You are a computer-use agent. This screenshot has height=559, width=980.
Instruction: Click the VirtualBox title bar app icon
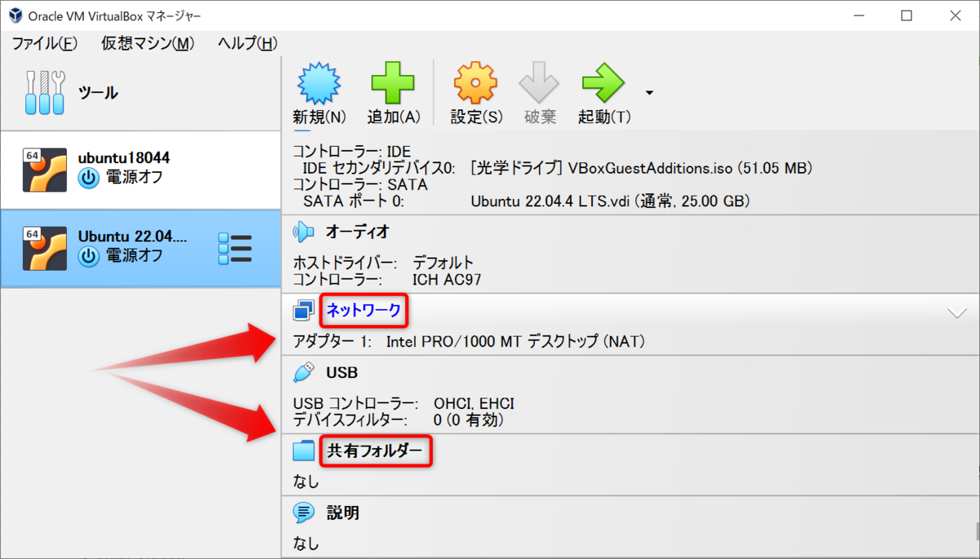click(15, 16)
